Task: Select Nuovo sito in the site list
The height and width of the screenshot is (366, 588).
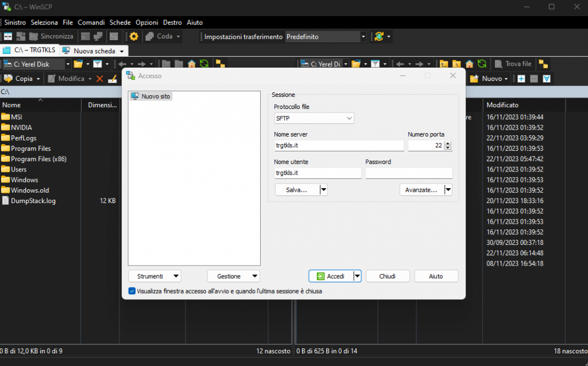Action: [156, 96]
